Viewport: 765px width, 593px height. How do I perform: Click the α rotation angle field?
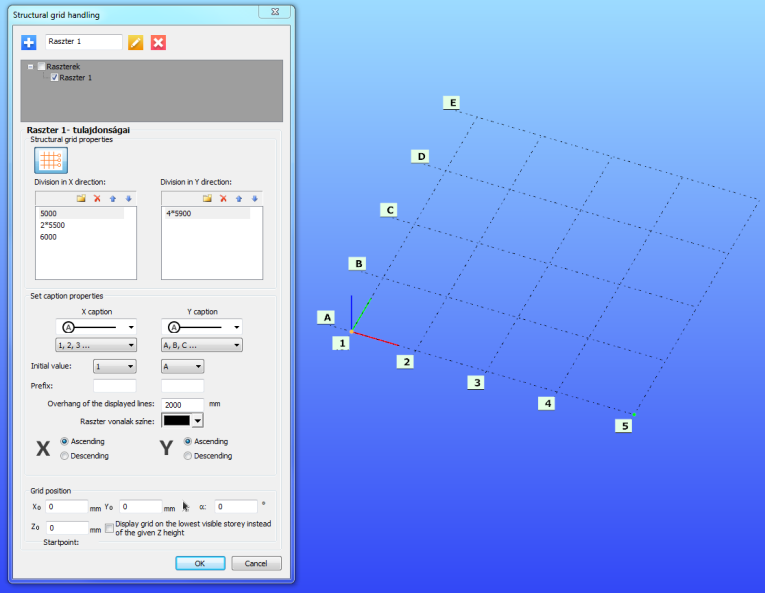tap(236, 507)
